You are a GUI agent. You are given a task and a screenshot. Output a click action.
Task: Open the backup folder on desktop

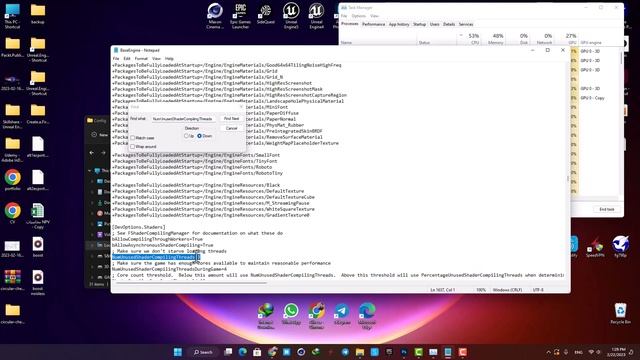coord(38,14)
